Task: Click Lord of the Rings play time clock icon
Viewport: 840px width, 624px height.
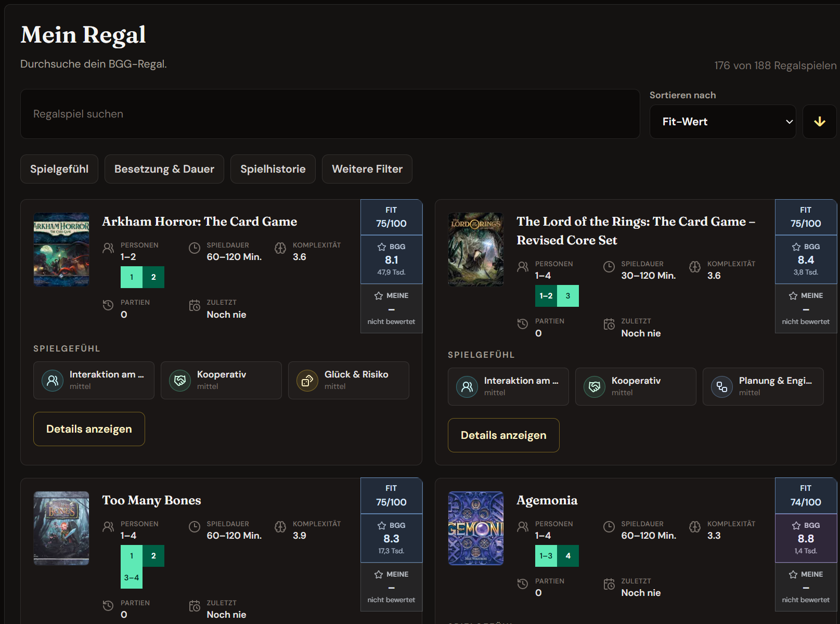Action: [x=609, y=267]
